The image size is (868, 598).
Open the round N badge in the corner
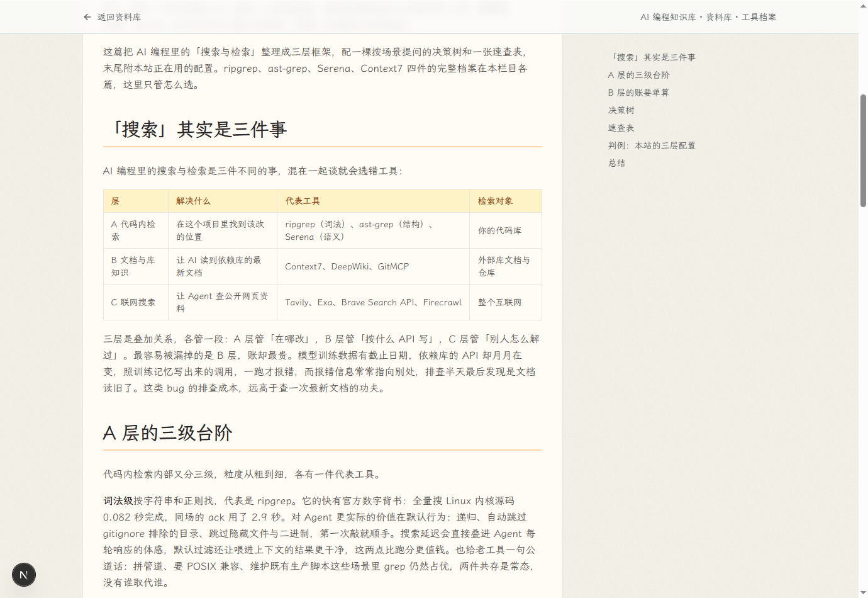coord(24,575)
